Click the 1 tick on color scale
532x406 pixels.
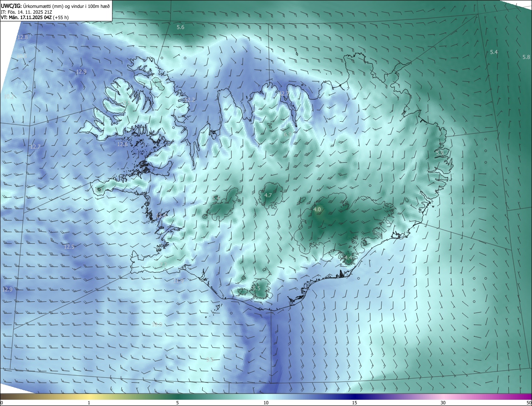click(x=89, y=403)
